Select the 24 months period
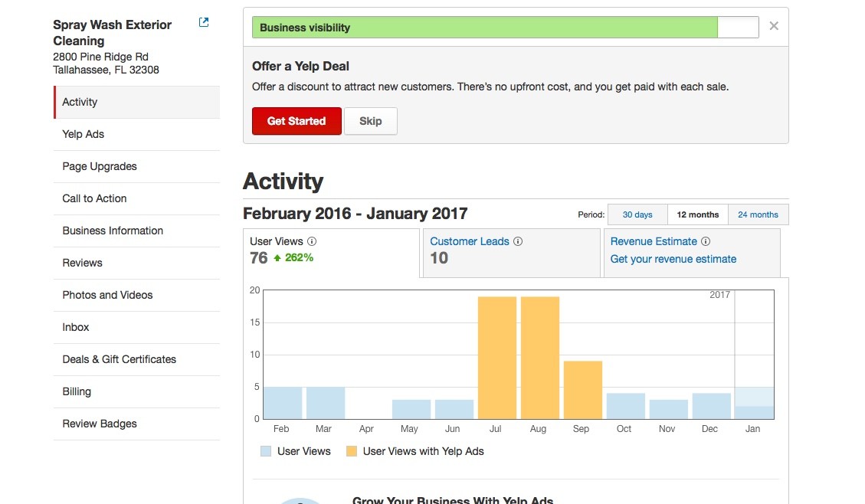865x504 pixels. pos(758,214)
